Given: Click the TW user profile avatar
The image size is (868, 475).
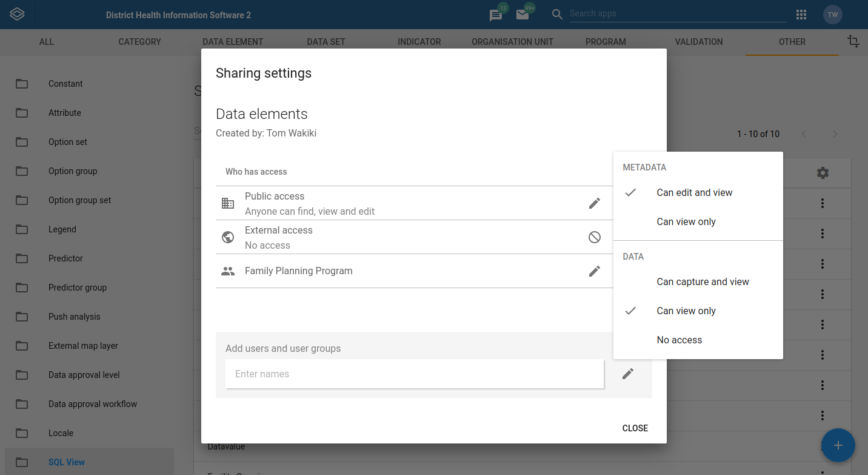Looking at the screenshot, I should click(833, 15).
